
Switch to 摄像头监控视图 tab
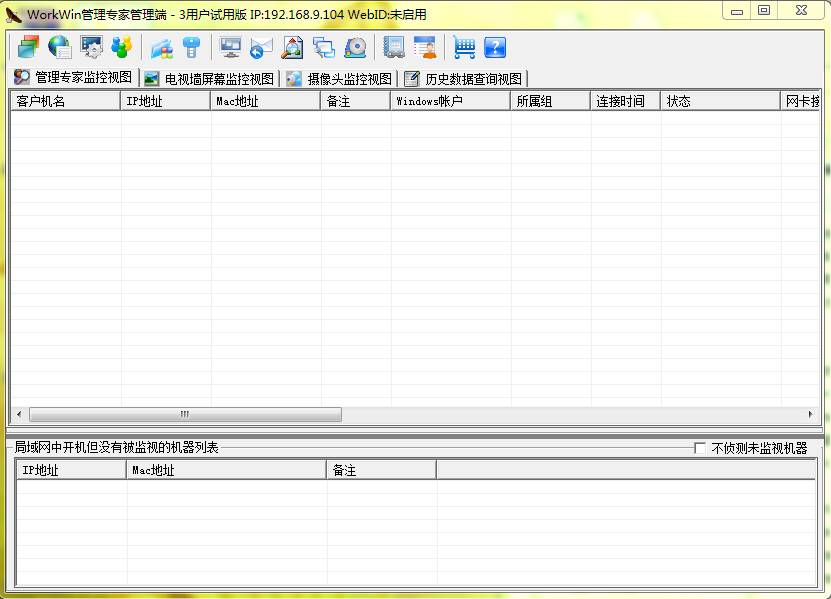[339, 79]
